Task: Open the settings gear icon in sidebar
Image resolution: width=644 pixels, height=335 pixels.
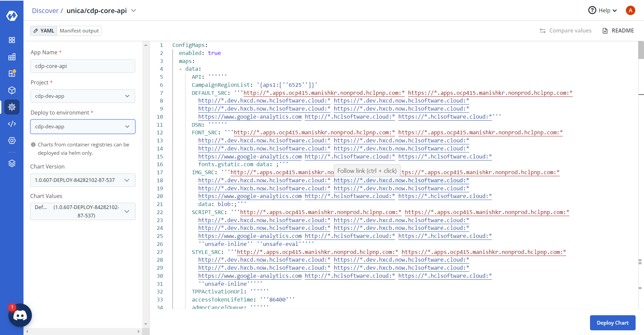Action: point(12,141)
